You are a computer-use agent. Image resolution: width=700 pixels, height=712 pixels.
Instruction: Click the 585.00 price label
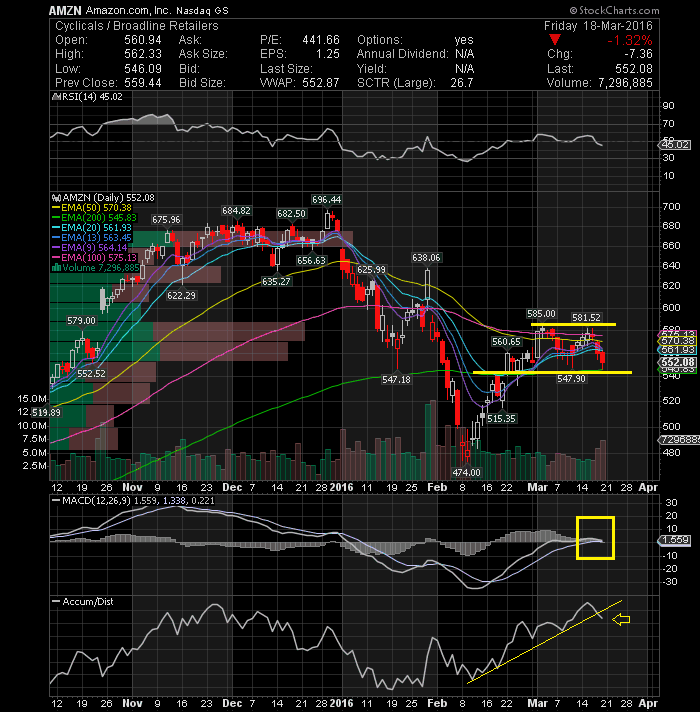pos(541,314)
